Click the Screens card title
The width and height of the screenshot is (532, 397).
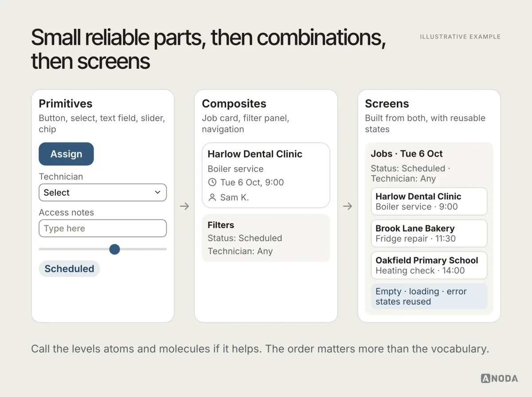pyautogui.click(x=387, y=104)
